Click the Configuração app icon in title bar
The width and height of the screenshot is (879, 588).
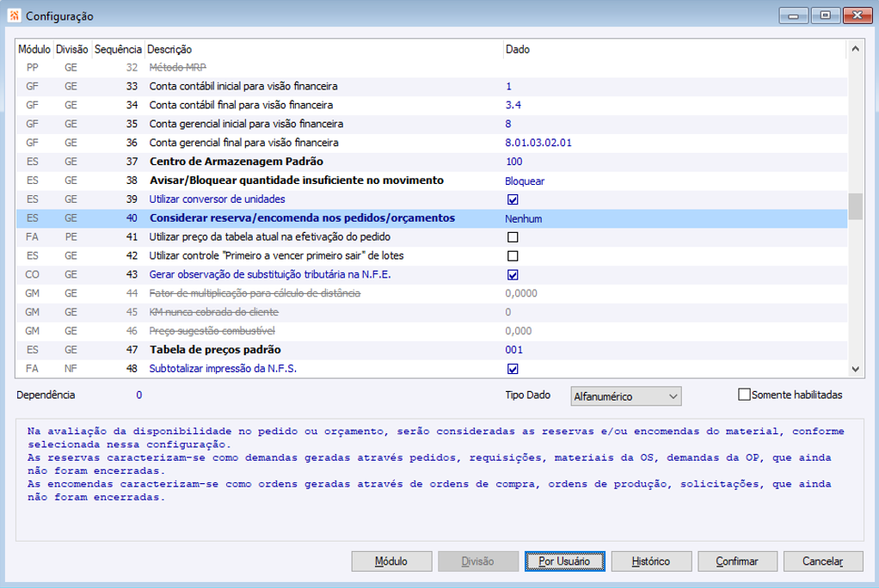tap(14, 15)
